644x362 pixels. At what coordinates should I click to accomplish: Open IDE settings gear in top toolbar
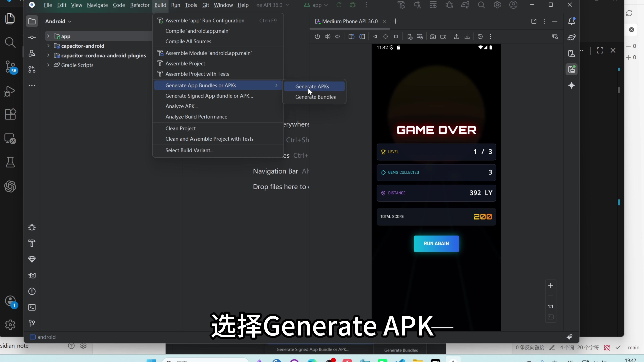click(x=497, y=5)
